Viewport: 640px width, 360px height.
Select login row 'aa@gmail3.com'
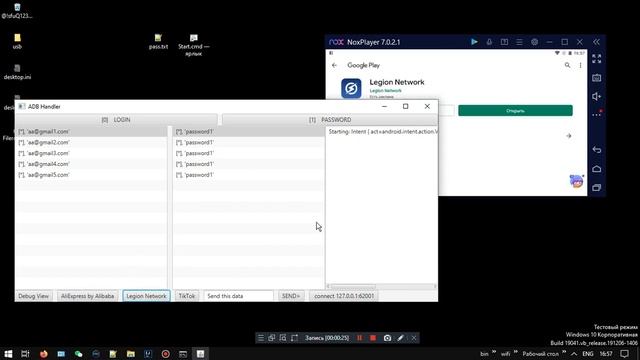tap(91, 153)
